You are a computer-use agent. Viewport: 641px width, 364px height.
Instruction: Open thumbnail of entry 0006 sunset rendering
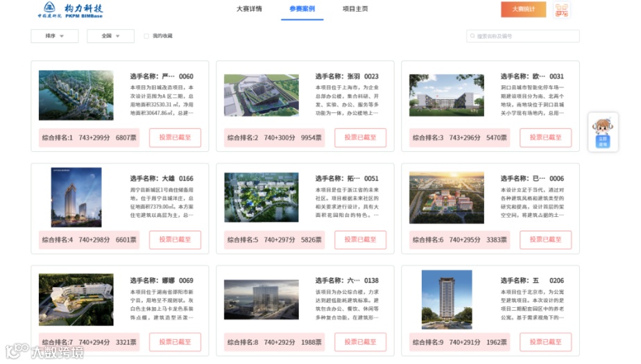[x=447, y=198]
